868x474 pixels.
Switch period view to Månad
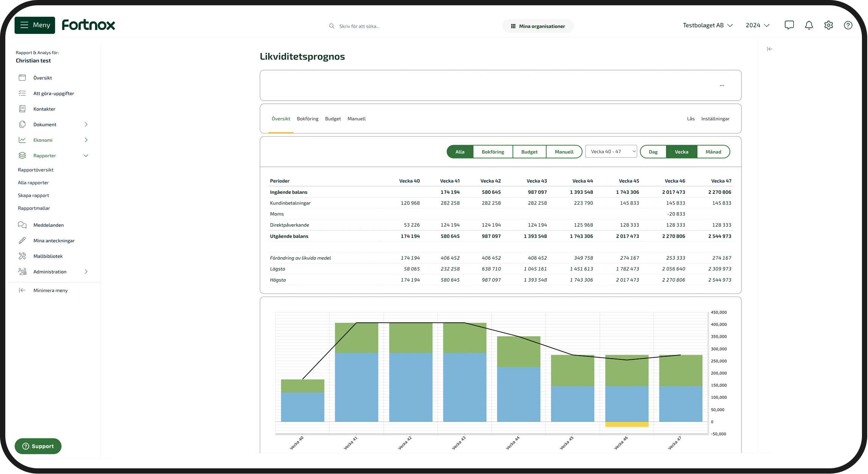click(x=714, y=152)
